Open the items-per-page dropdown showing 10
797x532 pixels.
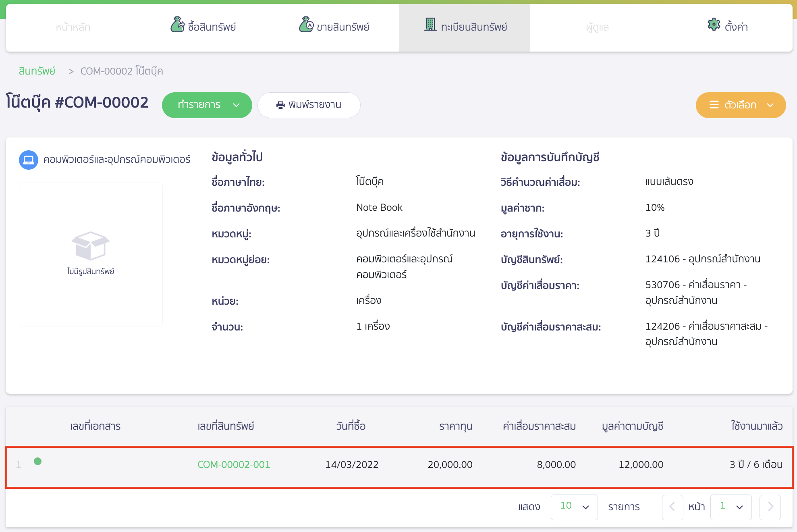click(574, 507)
